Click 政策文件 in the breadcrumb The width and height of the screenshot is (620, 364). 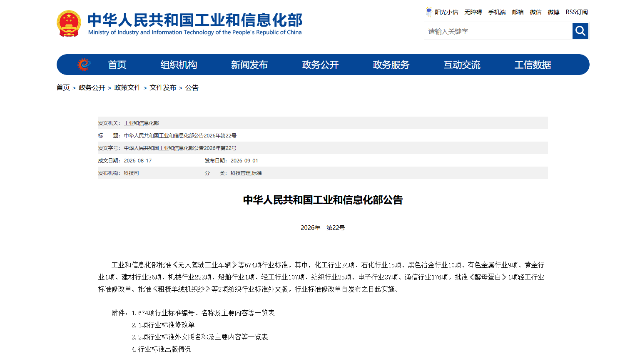(x=127, y=87)
